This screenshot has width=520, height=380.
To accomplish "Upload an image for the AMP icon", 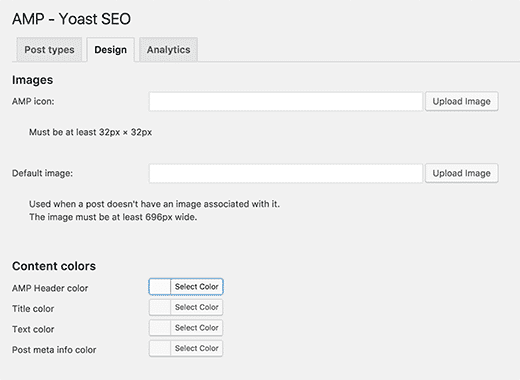I will click(x=462, y=101).
